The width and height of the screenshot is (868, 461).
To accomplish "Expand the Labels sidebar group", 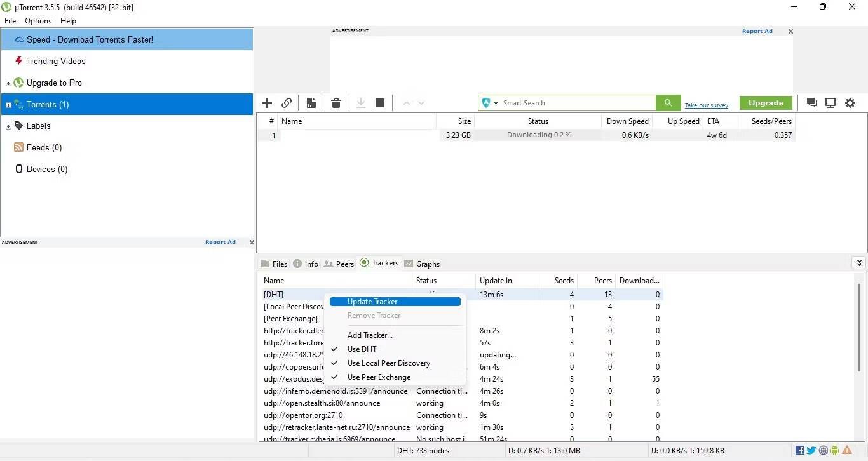I will click(9, 126).
